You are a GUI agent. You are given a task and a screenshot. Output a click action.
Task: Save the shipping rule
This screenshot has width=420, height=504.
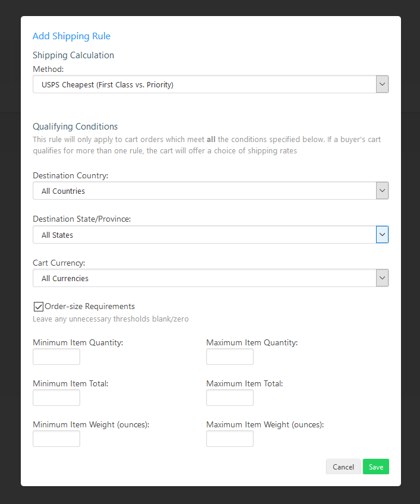click(x=375, y=467)
